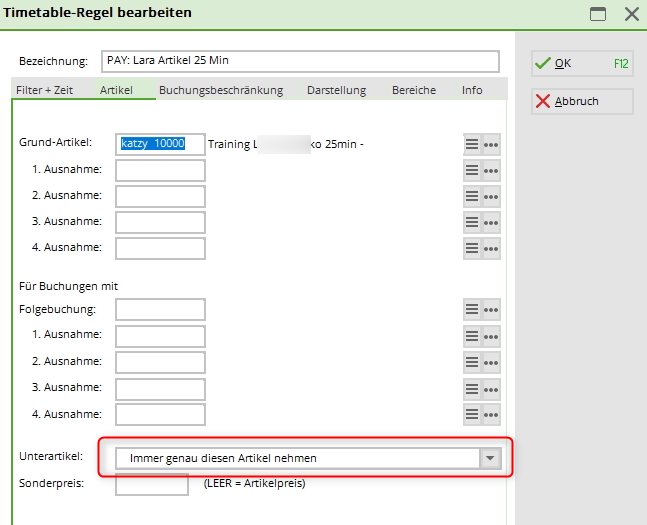
Task: Go to the Darstellung tab
Action: pos(337,90)
